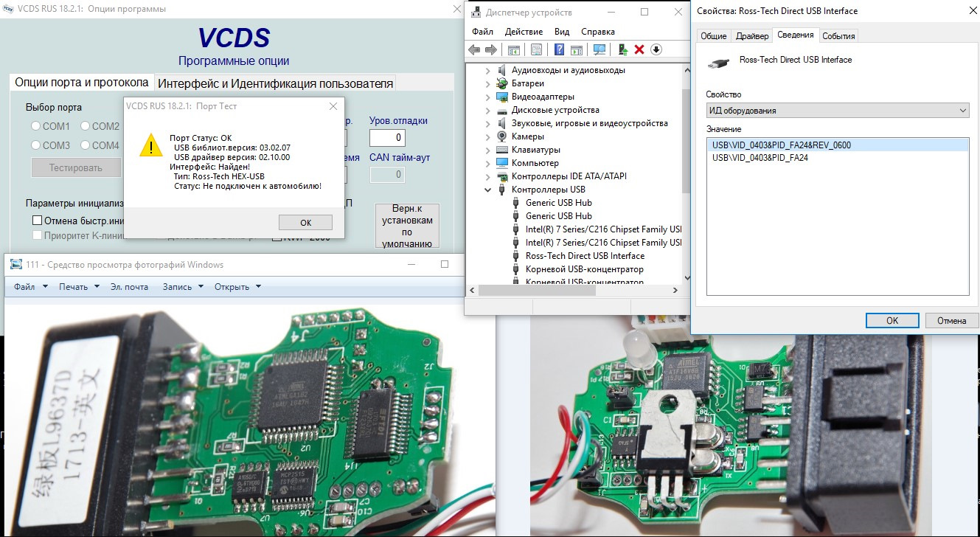Expand Звуковые, игровые и видеоустройства category
Screen dimensions: 980x537
coord(487,123)
